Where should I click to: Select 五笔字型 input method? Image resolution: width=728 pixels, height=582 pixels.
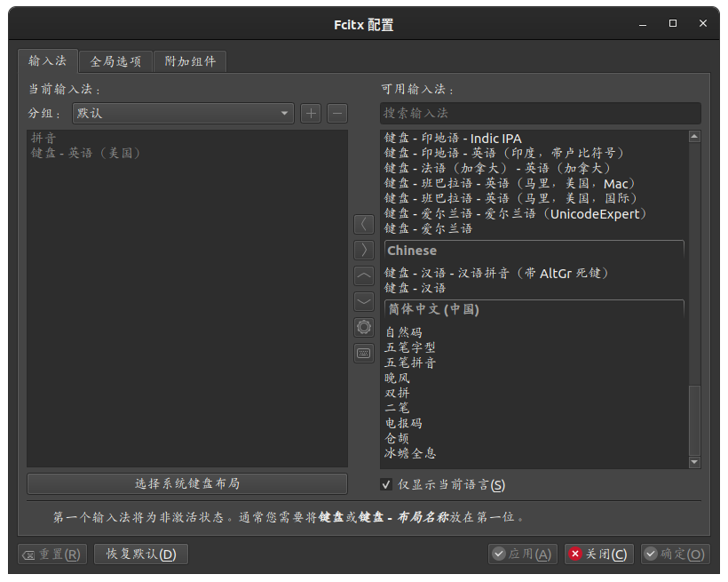534,347
